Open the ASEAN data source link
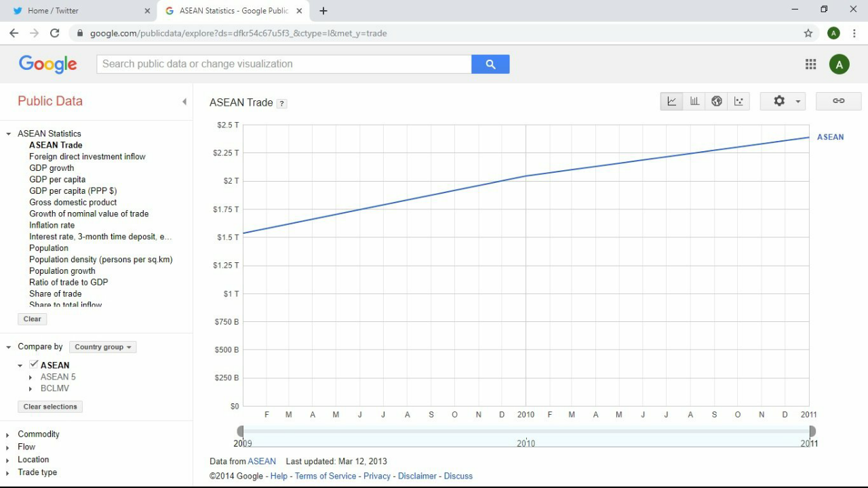The width and height of the screenshot is (868, 488). pos(262,462)
